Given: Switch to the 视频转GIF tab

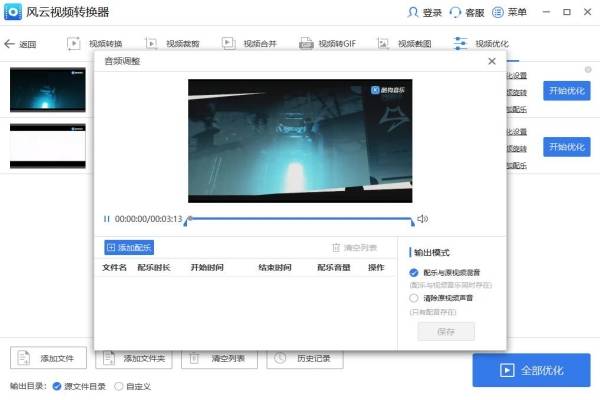Looking at the screenshot, I should tap(338, 44).
